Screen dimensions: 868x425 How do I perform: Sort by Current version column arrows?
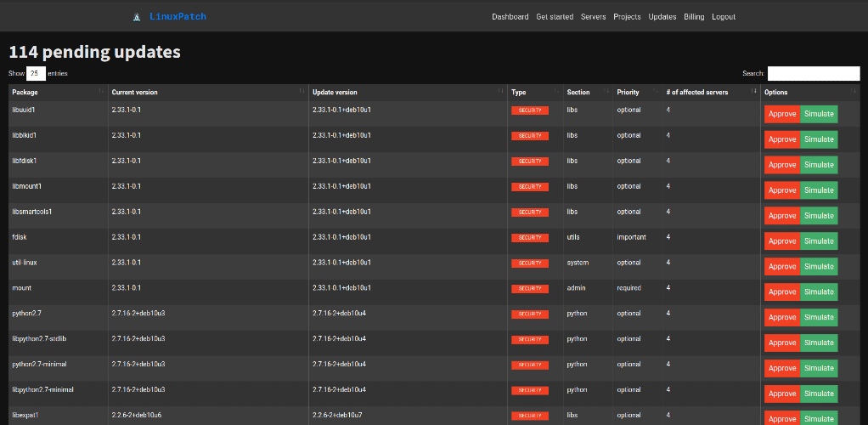coord(302,91)
